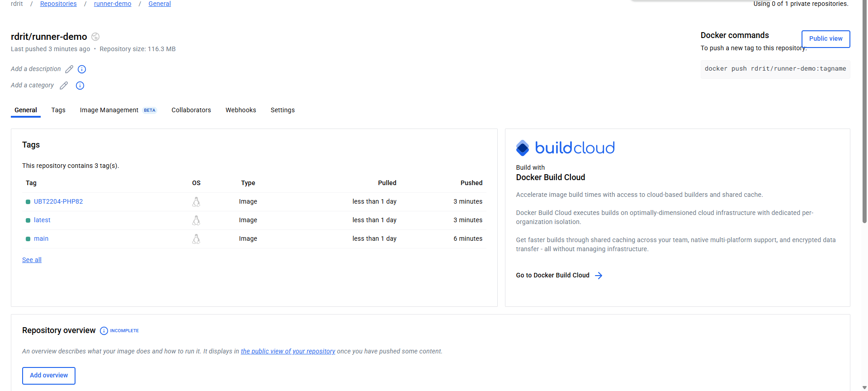This screenshot has height=391, width=868.
Task: Click the globe visibility icon beside rdrit/runner-demo
Action: click(x=95, y=37)
